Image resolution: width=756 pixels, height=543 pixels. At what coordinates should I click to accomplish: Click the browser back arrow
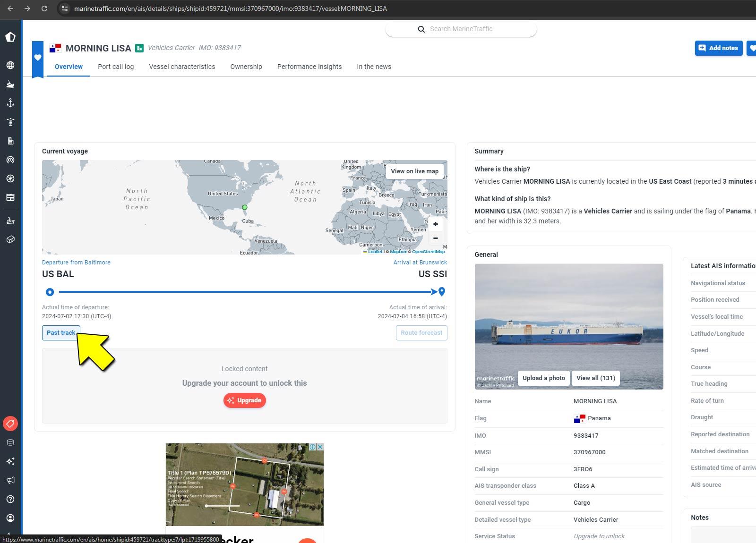pyautogui.click(x=10, y=8)
